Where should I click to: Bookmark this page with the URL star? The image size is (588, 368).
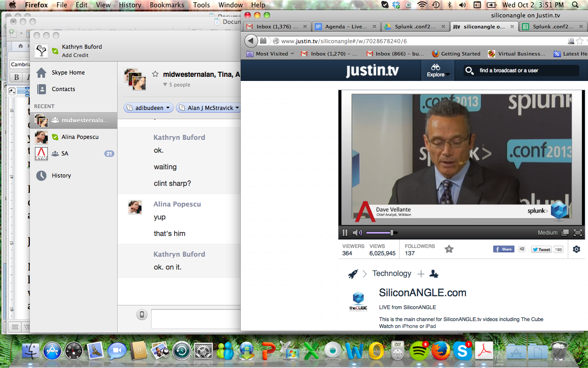580,41
